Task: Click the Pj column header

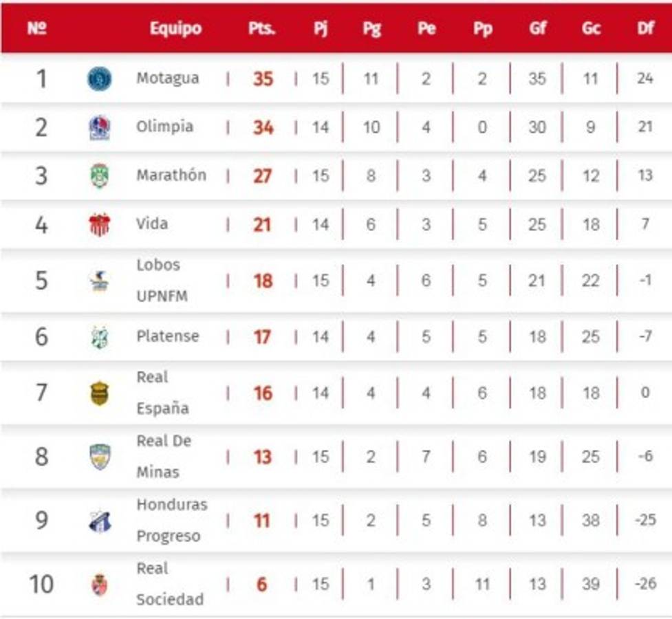Action: (x=321, y=29)
